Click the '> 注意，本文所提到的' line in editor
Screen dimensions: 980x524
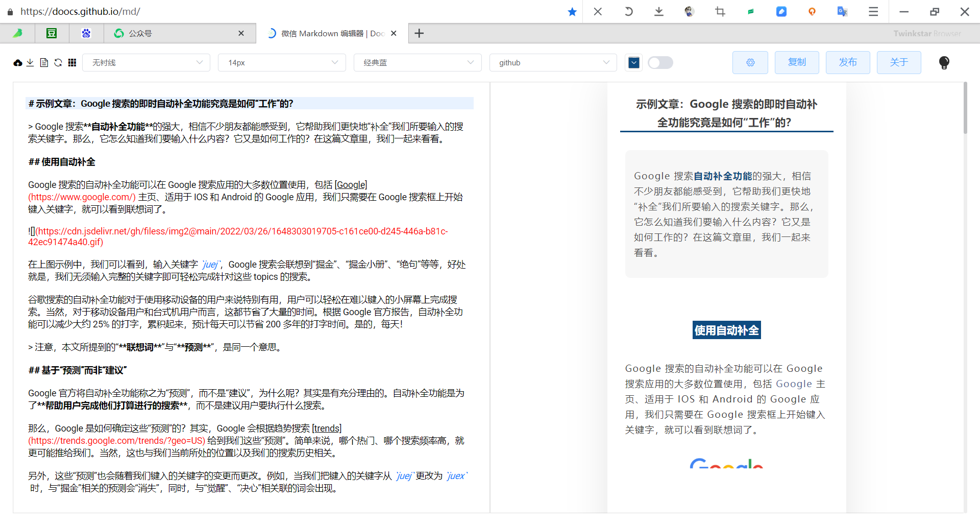155,347
